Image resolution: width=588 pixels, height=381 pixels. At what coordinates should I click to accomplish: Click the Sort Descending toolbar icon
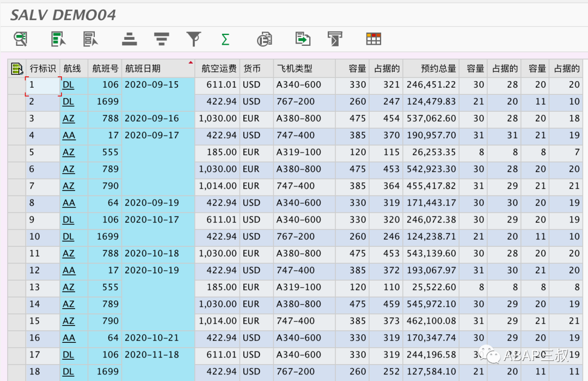coord(162,39)
